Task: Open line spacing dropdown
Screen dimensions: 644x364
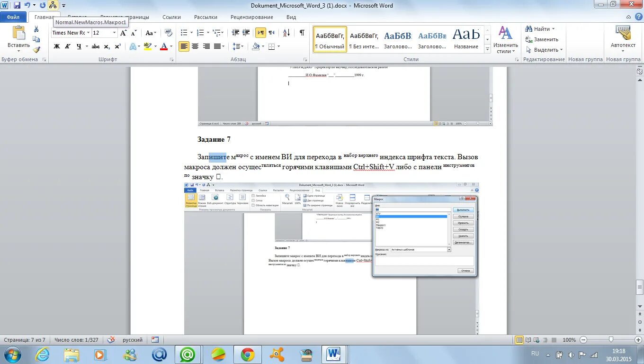Action: point(238,46)
